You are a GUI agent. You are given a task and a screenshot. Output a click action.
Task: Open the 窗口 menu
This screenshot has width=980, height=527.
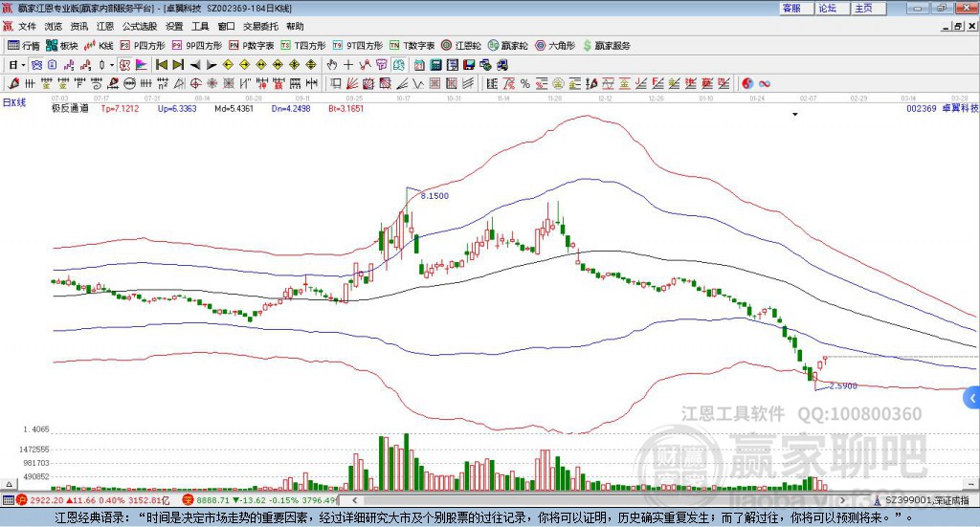click(x=226, y=26)
